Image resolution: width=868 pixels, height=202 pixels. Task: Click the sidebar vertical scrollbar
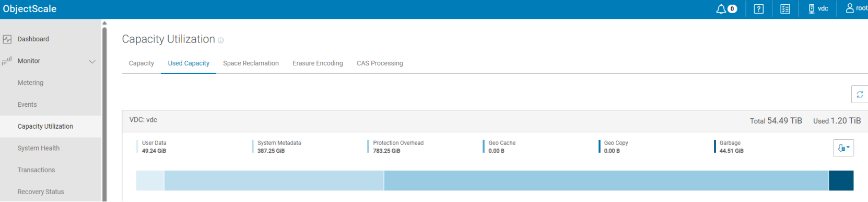104,114
